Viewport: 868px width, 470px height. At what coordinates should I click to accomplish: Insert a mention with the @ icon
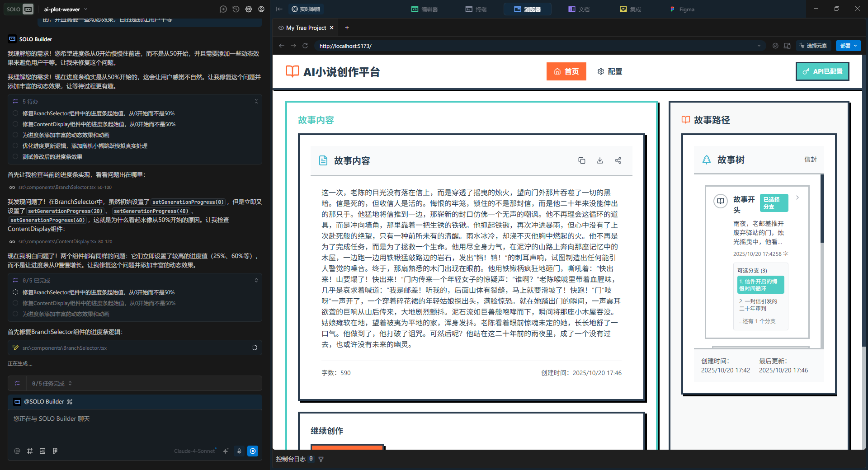(x=17, y=451)
